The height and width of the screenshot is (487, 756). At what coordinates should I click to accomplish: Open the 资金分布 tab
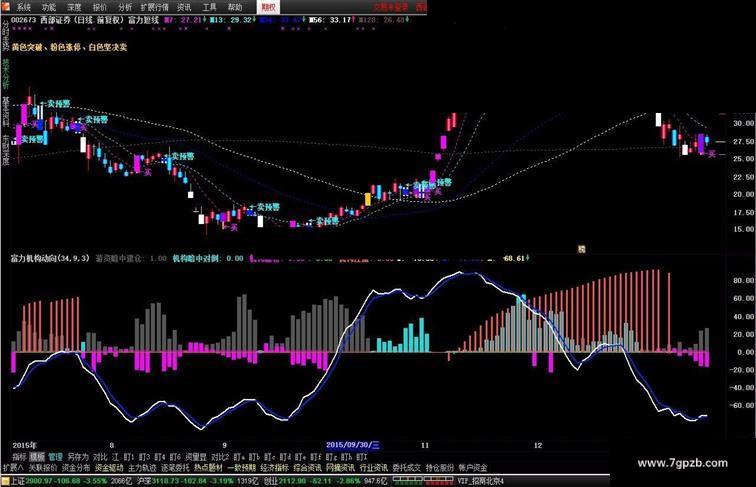click(76, 468)
